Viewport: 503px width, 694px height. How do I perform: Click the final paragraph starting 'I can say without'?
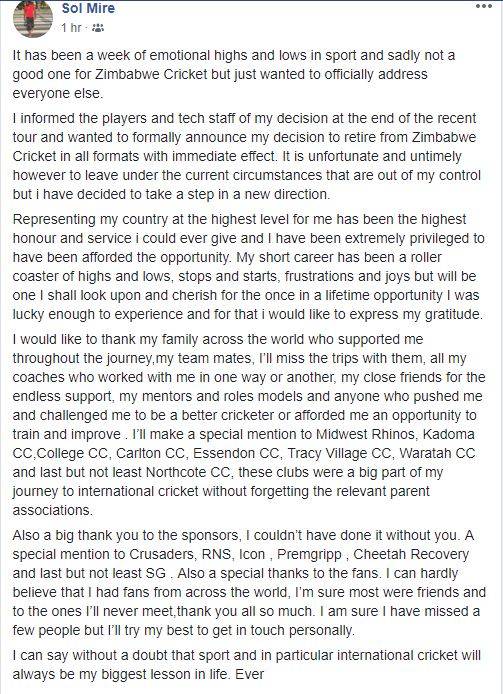pyautogui.click(x=247, y=665)
